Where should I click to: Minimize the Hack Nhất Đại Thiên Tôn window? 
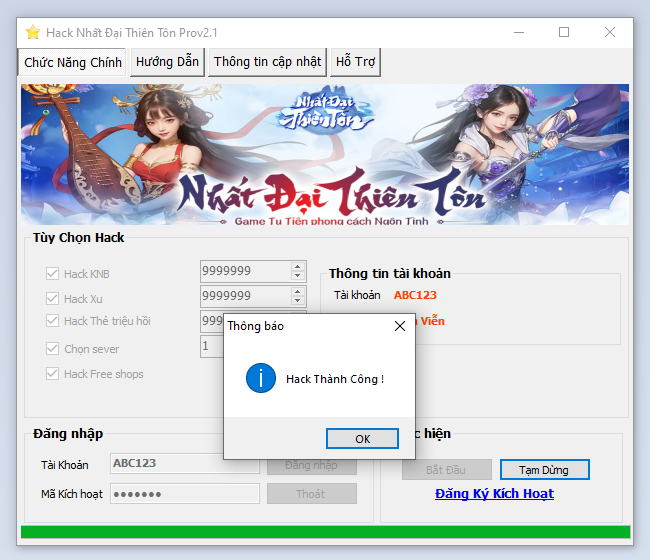click(519, 32)
